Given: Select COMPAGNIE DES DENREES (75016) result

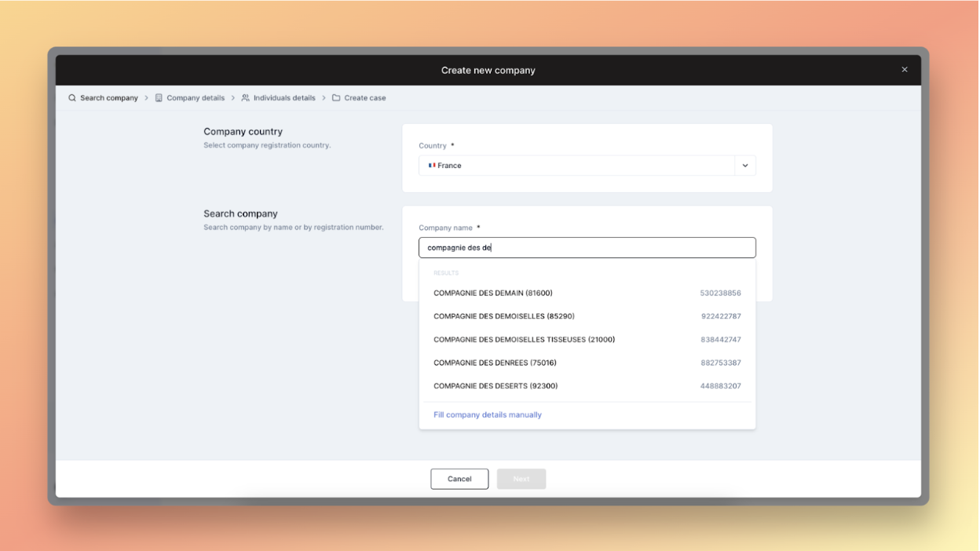Looking at the screenshot, I should point(587,363).
